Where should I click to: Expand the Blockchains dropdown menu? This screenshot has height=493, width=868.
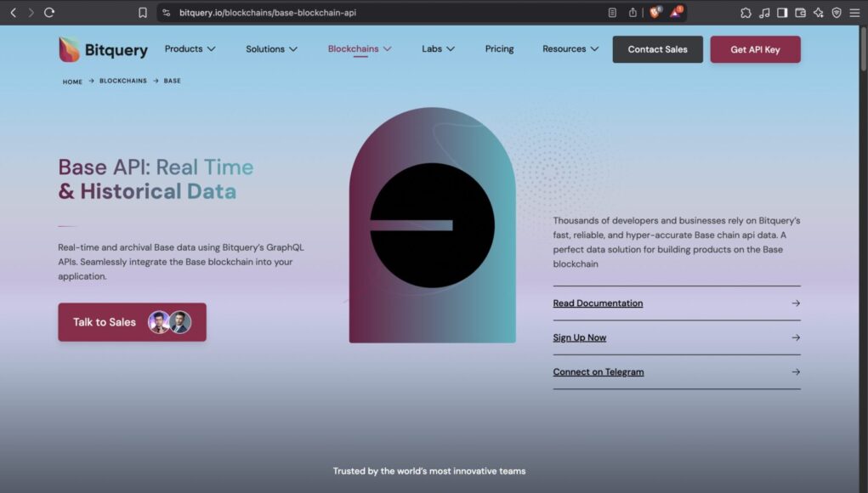point(360,48)
